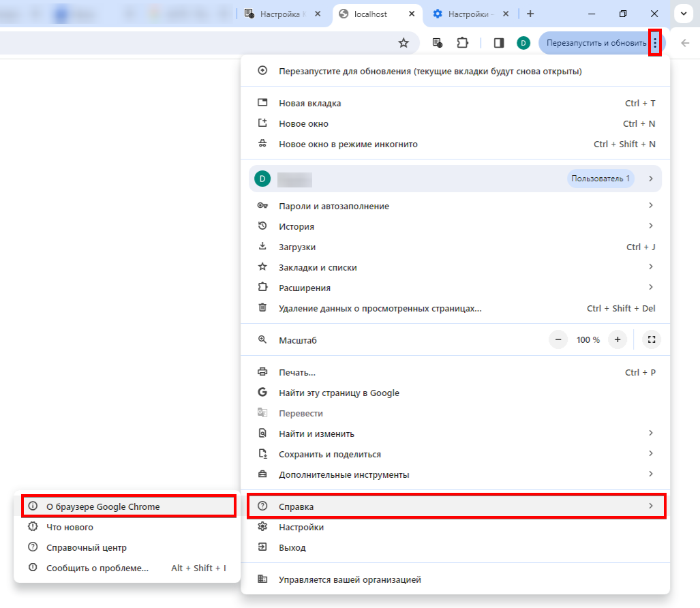Toggle fullscreen mode icon next to zoom
Image resolution: width=700 pixels, height=608 pixels.
tap(652, 339)
